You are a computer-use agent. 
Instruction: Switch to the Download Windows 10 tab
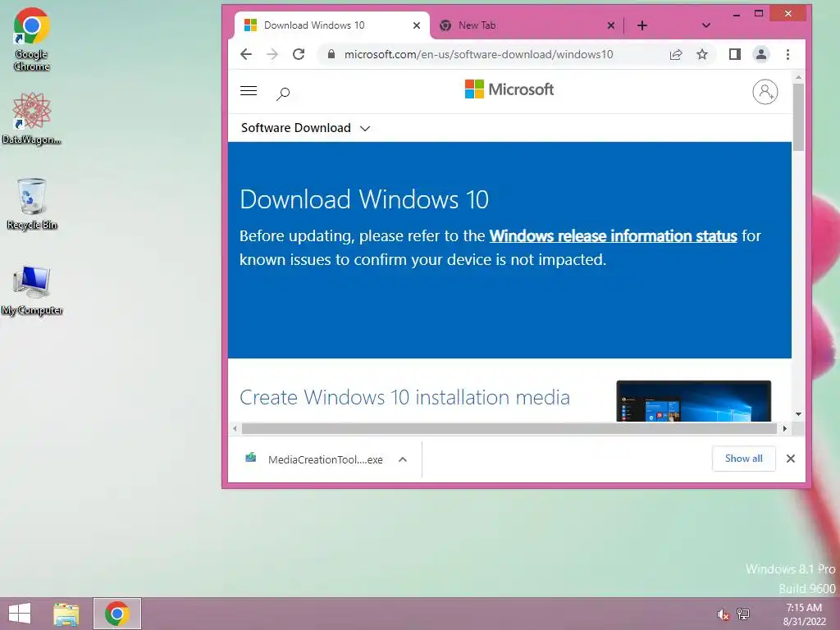[x=332, y=25]
